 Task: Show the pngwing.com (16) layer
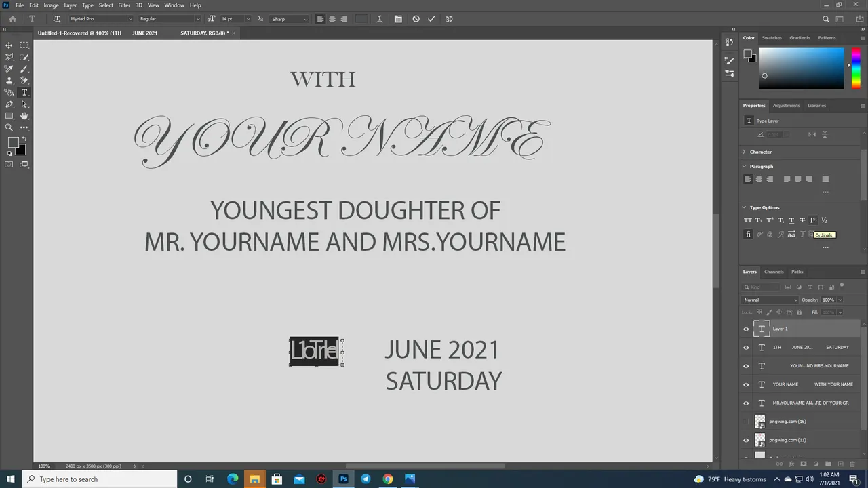746,422
